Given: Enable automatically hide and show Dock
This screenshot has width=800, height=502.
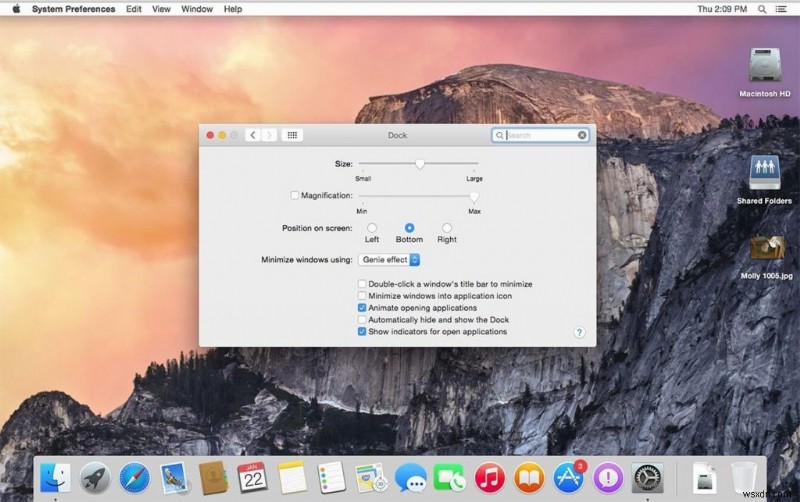Looking at the screenshot, I should point(362,320).
